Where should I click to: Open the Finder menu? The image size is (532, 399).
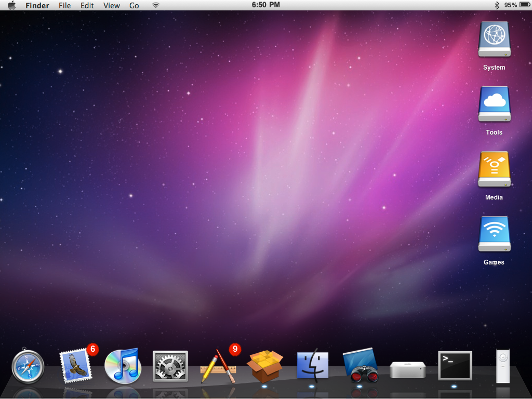tap(37, 5)
